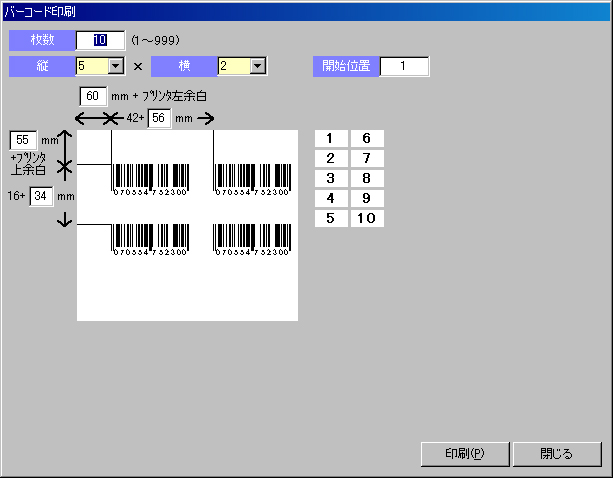Click the 印刷(P) print button
Viewport: 613px width, 478px height.
(x=465, y=454)
